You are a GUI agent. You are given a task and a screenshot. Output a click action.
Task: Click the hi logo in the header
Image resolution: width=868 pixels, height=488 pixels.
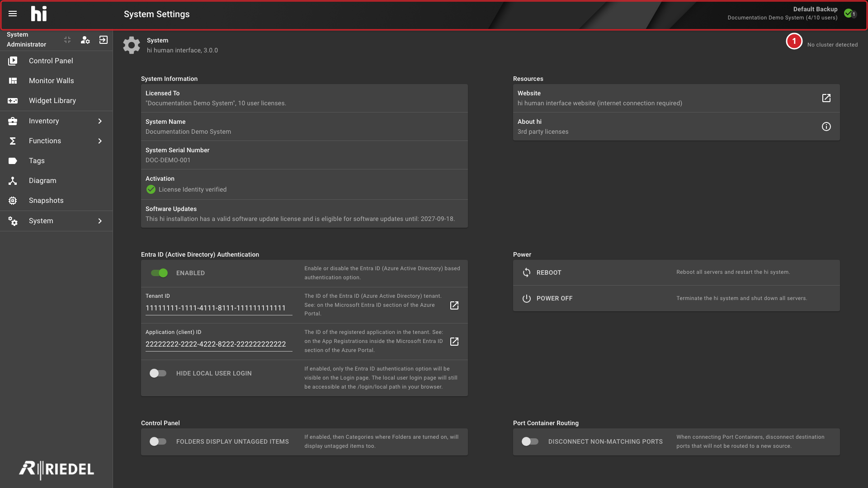39,14
